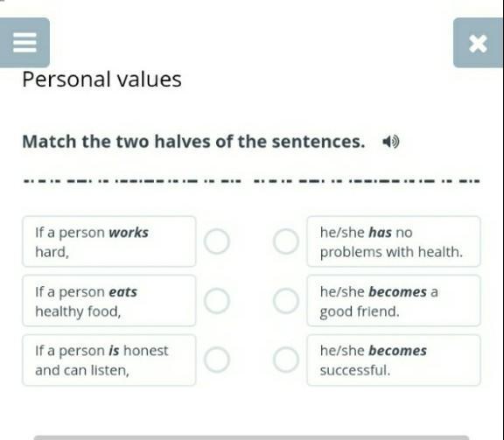Click the "Match the two halves" instruction text
The image size is (504, 440).
tap(193, 142)
